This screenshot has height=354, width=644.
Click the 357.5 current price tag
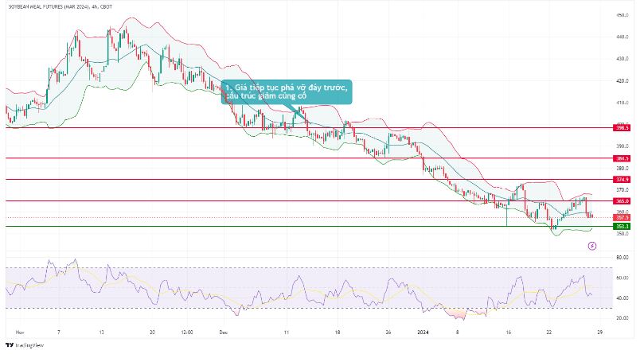pyautogui.click(x=623, y=217)
